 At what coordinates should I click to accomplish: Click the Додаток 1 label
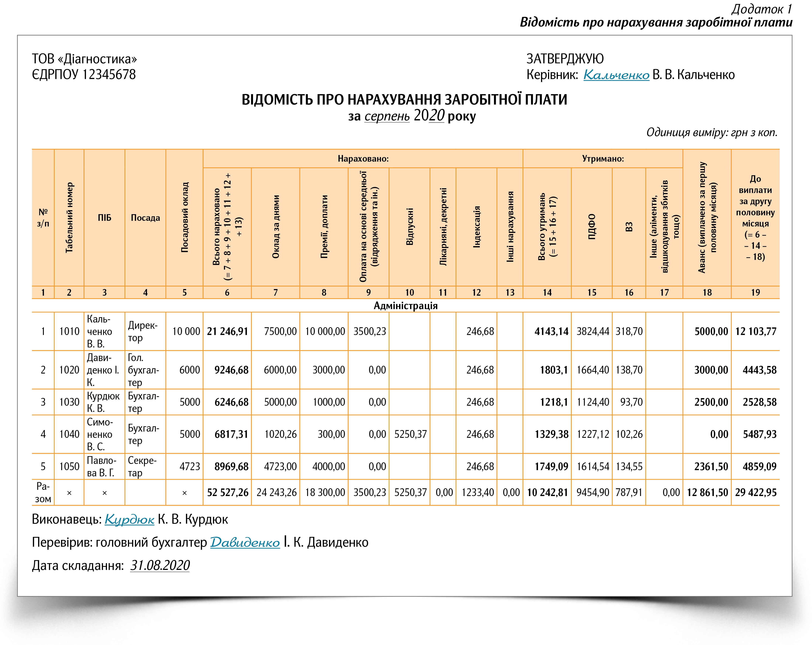click(x=762, y=9)
